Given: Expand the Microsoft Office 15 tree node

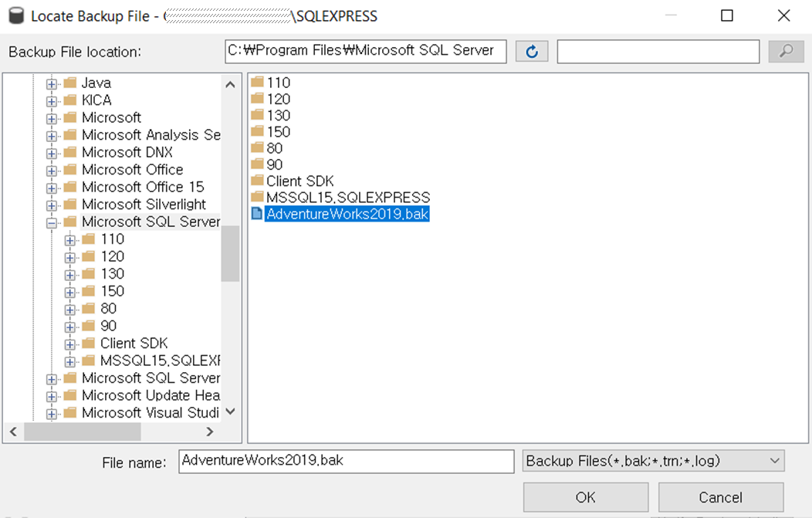Looking at the screenshot, I should coord(51,188).
